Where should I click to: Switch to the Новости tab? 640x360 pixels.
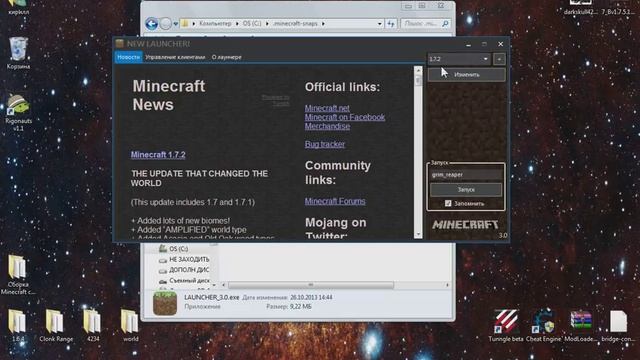pos(129,57)
